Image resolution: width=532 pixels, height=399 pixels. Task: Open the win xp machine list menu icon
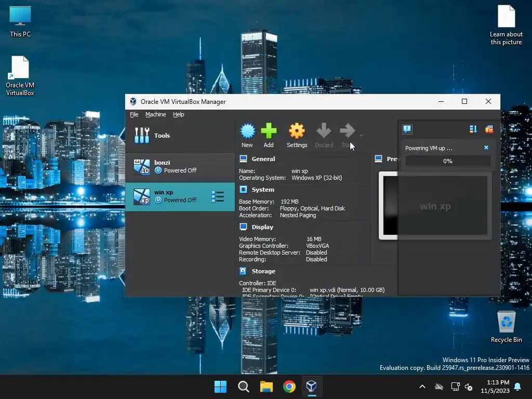pyautogui.click(x=218, y=197)
